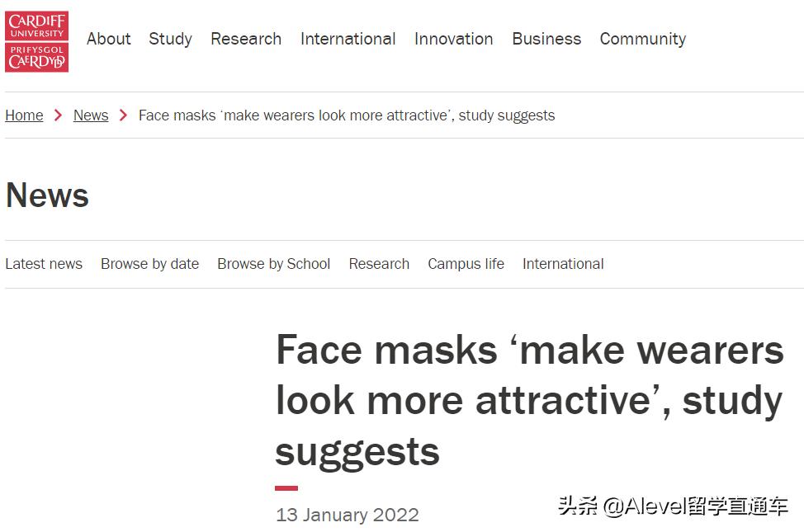Click the large News page heading
The image size is (804, 532).
point(47,195)
